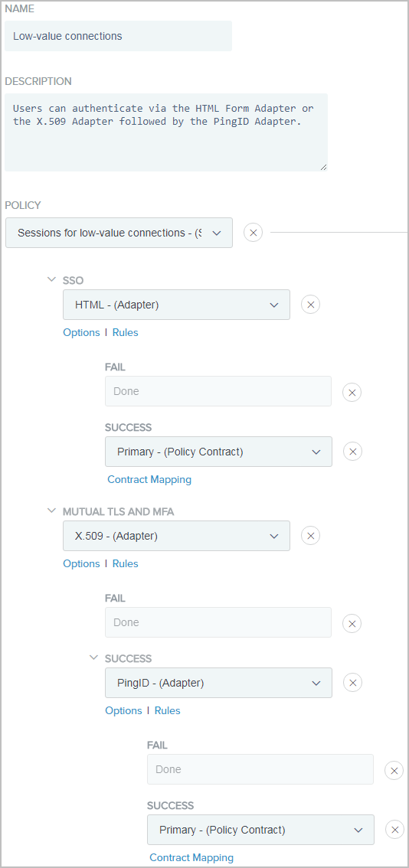Open Rules for the PingID adapter
The height and width of the screenshot is (868, 409).
point(168,710)
